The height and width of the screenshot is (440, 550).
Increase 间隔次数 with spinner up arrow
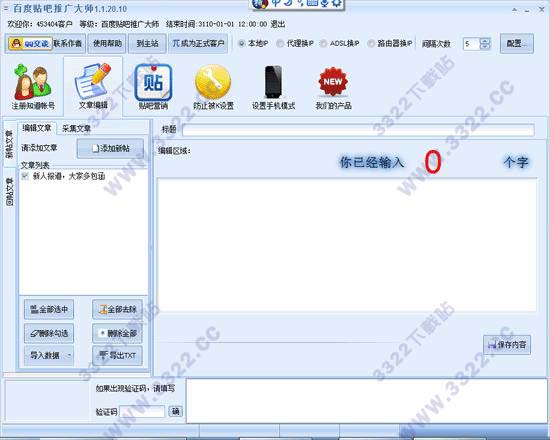pos(485,41)
